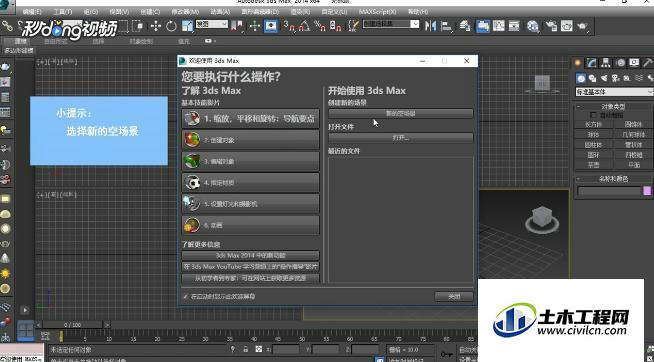Viewport: 654px width, 362px height.
Task: Select the Scale tool next to Rotate
Action: 187,26
